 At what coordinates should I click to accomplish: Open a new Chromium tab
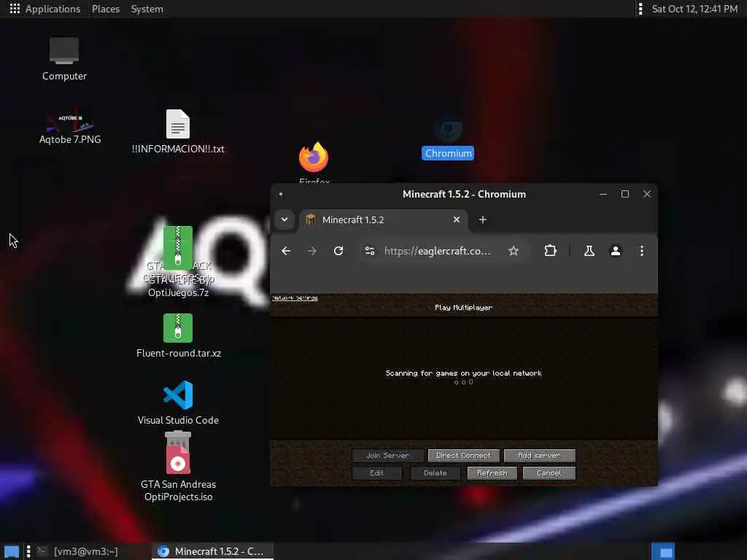pos(483,219)
